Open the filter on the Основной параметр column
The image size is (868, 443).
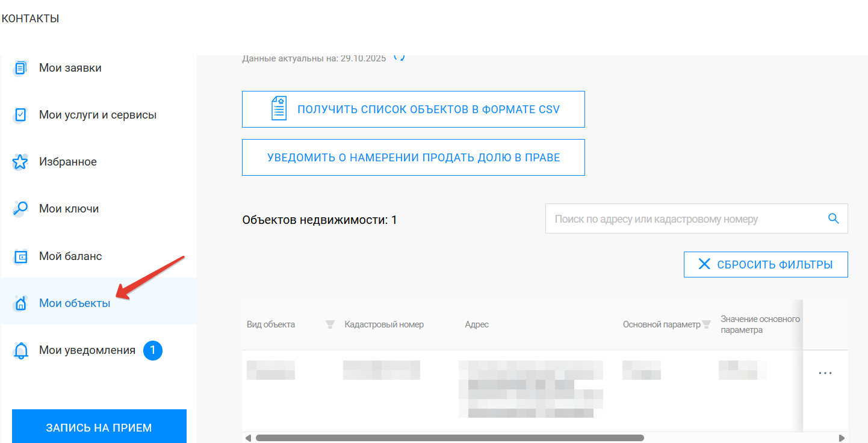705,324
